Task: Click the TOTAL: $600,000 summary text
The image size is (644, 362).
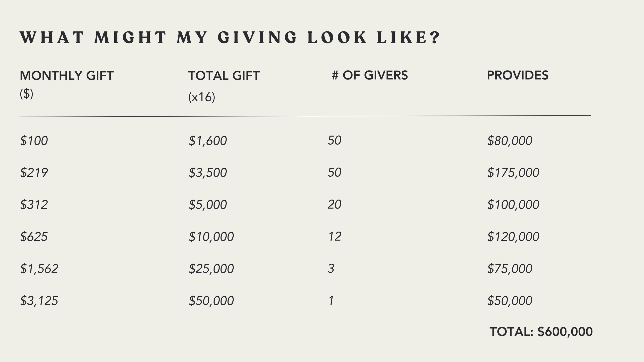Action: coord(541,332)
